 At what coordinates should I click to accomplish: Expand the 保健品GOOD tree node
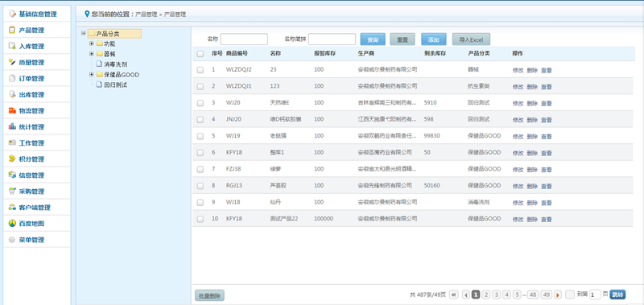pyautogui.click(x=92, y=74)
